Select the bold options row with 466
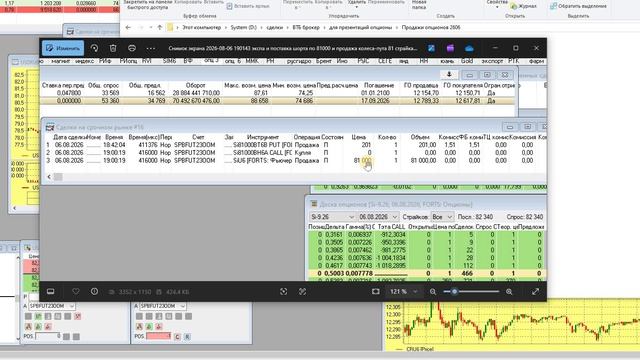This screenshot has width=640, height=360. pos(426,273)
